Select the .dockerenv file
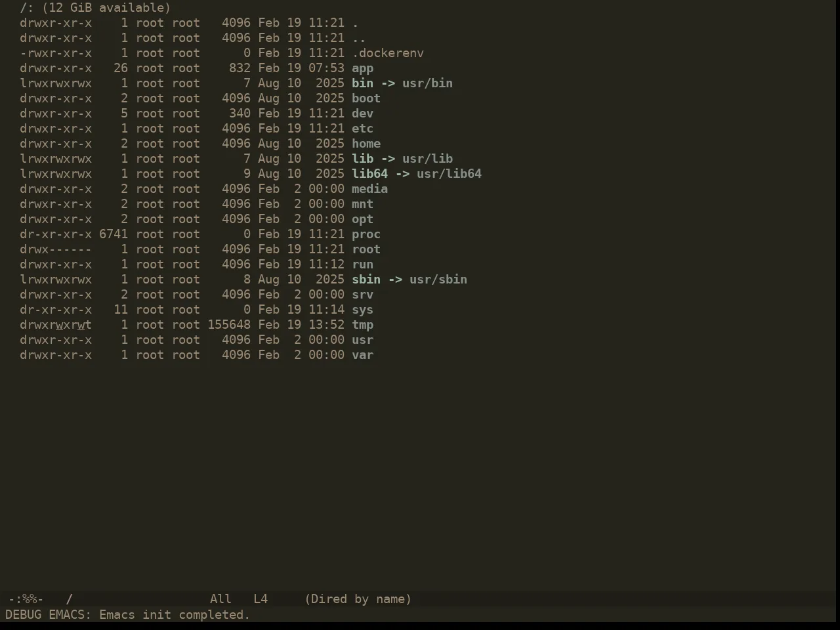The image size is (840, 630). [388, 53]
